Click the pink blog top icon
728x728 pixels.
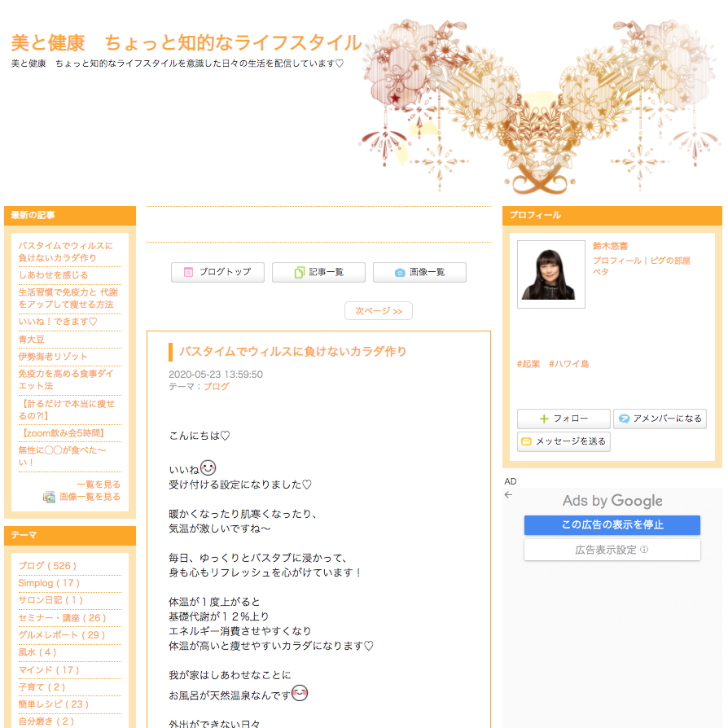pos(188,272)
